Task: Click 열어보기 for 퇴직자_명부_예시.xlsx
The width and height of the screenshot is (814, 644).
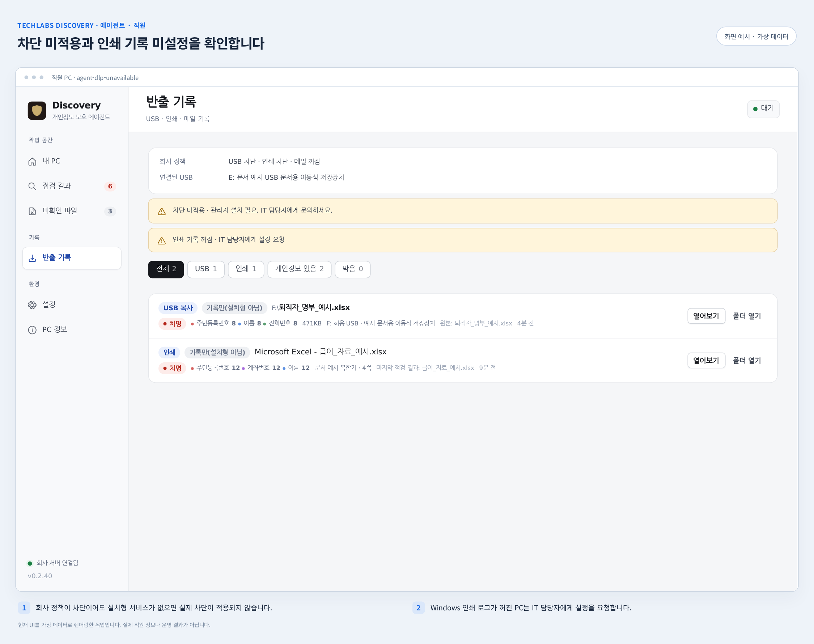Action: [x=706, y=316]
